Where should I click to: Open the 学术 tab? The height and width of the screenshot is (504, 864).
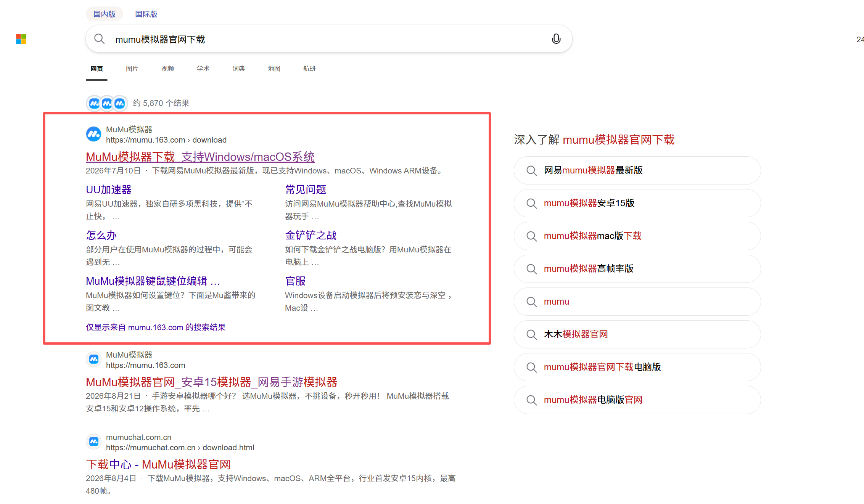click(x=203, y=69)
